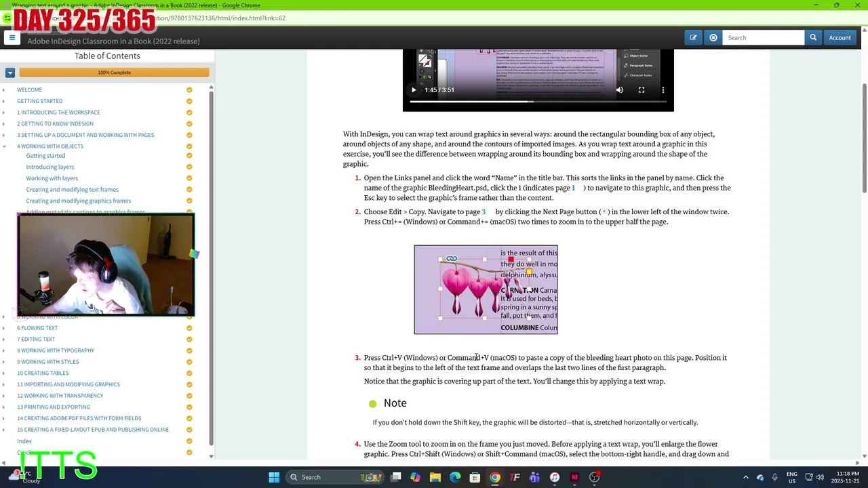Click the video progress bar
The image size is (868, 488).
538,102
